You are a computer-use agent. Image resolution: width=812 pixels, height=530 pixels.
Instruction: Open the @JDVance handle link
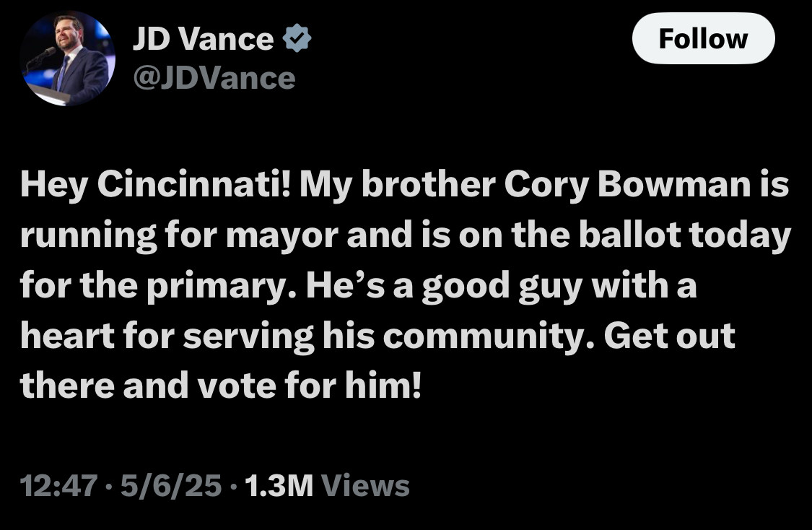(214, 78)
